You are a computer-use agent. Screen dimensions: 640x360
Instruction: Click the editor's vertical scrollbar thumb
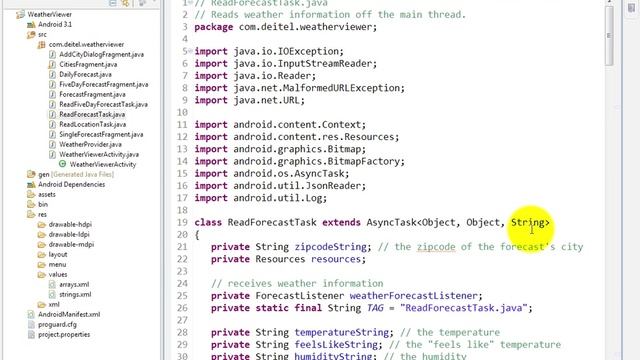coord(609,36)
